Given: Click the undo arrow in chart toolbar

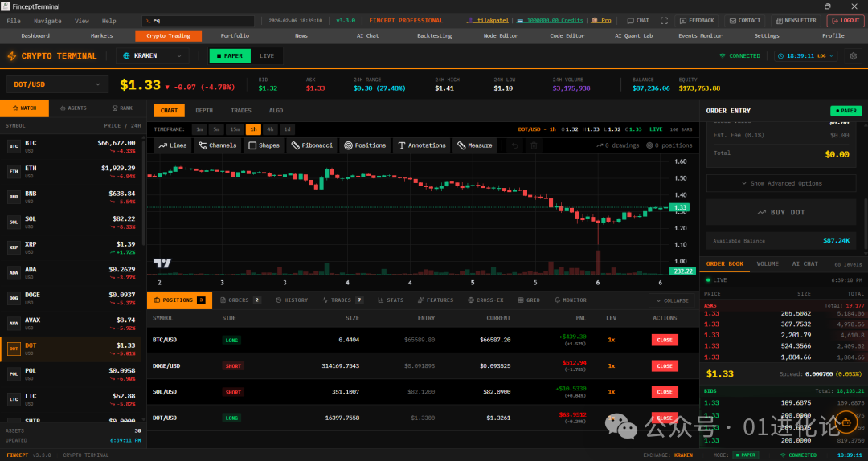Looking at the screenshot, I should coord(515,145).
